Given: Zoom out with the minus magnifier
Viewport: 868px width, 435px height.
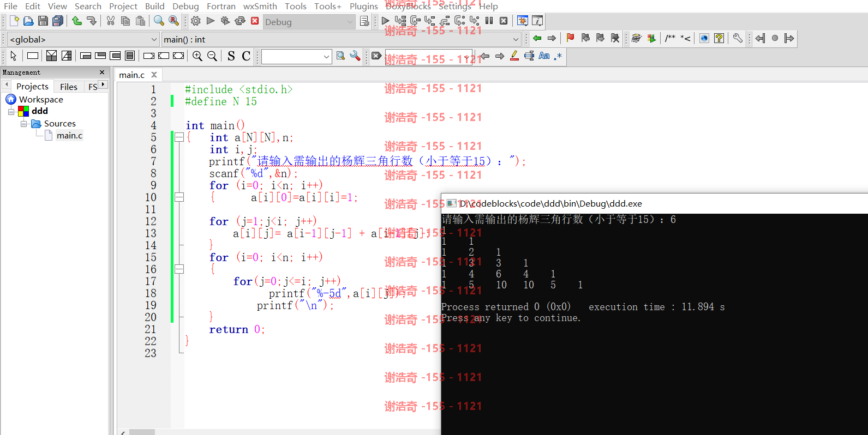Looking at the screenshot, I should pos(212,56).
